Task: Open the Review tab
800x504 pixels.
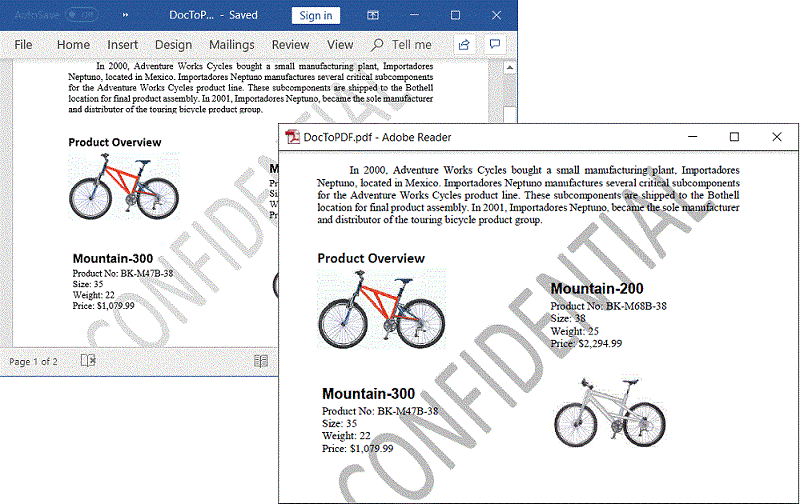Action: [x=290, y=45]
